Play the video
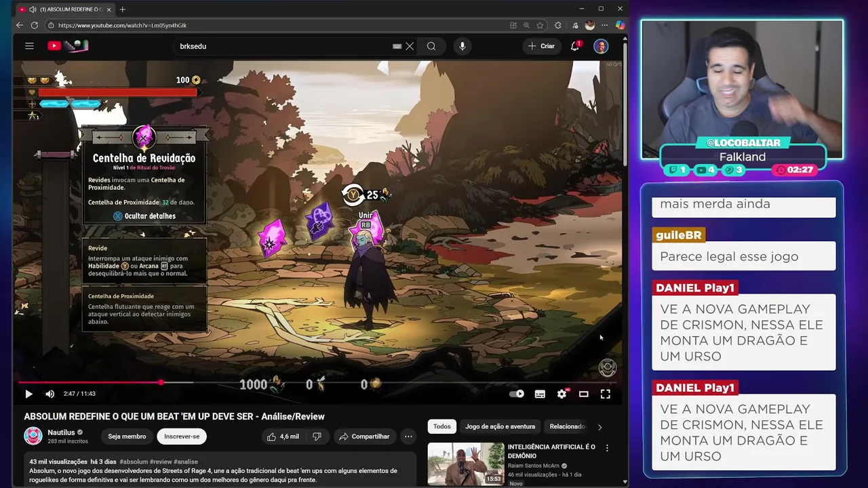The image size is (868, 488). click(x=28, y=394)
